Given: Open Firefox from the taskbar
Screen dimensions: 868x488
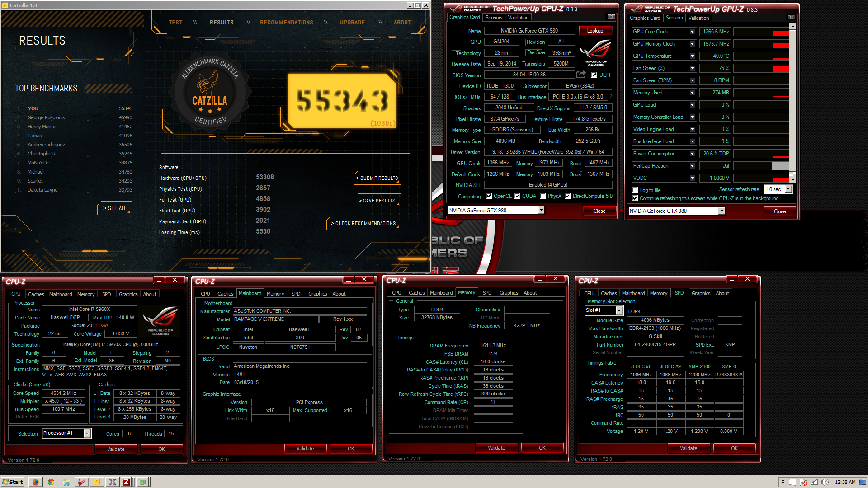Looking at the screenshot, I should (35, 482).
